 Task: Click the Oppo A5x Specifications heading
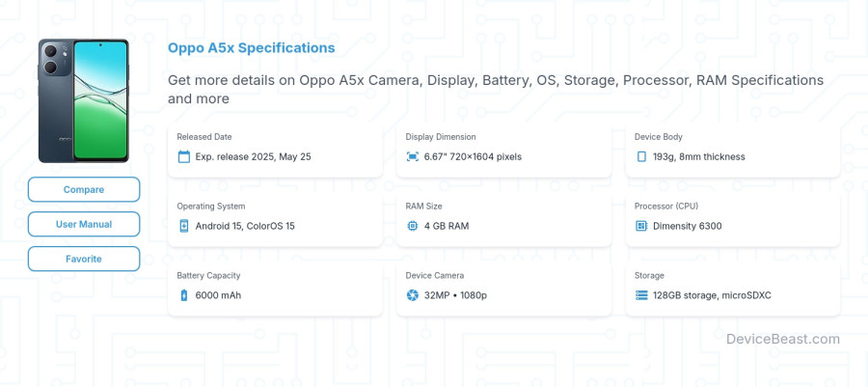[x=252, y=47]
